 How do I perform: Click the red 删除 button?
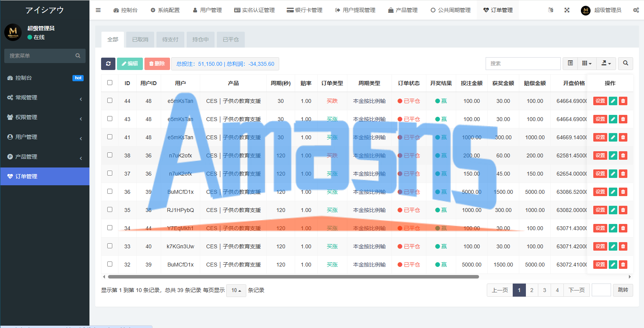coord(157,64)
